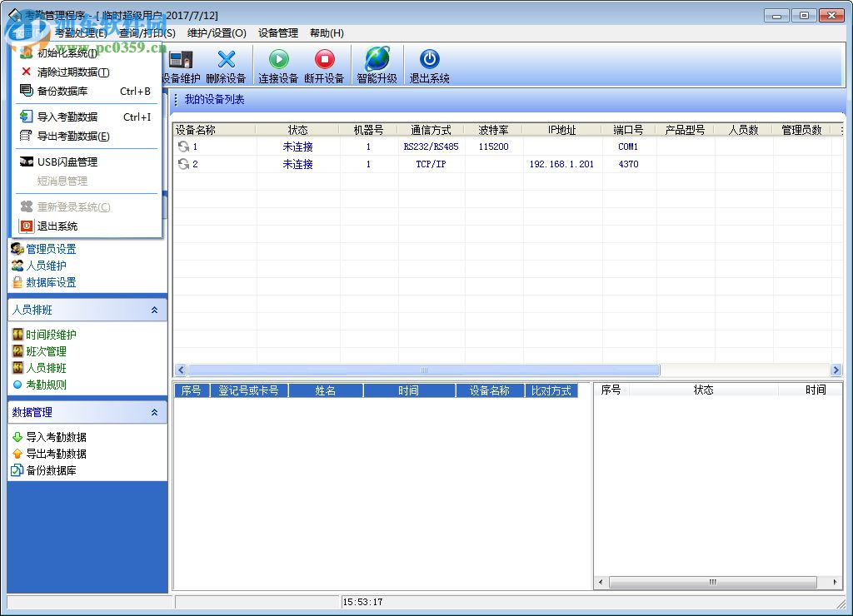
Task: Open the 设备管理 menu in the menu bar
Action: pos(277,33)
